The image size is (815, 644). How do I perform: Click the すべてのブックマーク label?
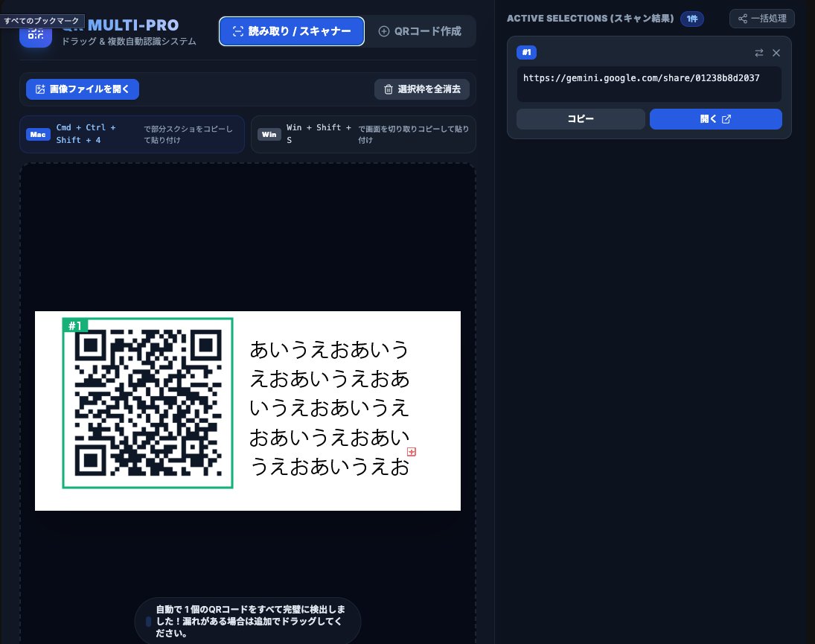(42, 21)
